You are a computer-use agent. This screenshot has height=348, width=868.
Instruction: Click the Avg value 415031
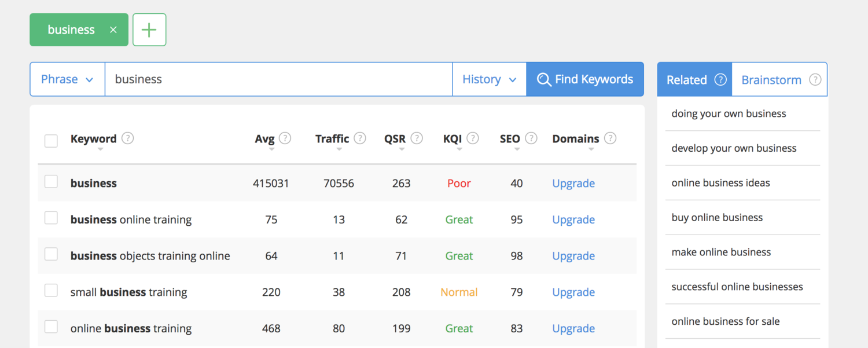tap(271, 183)
